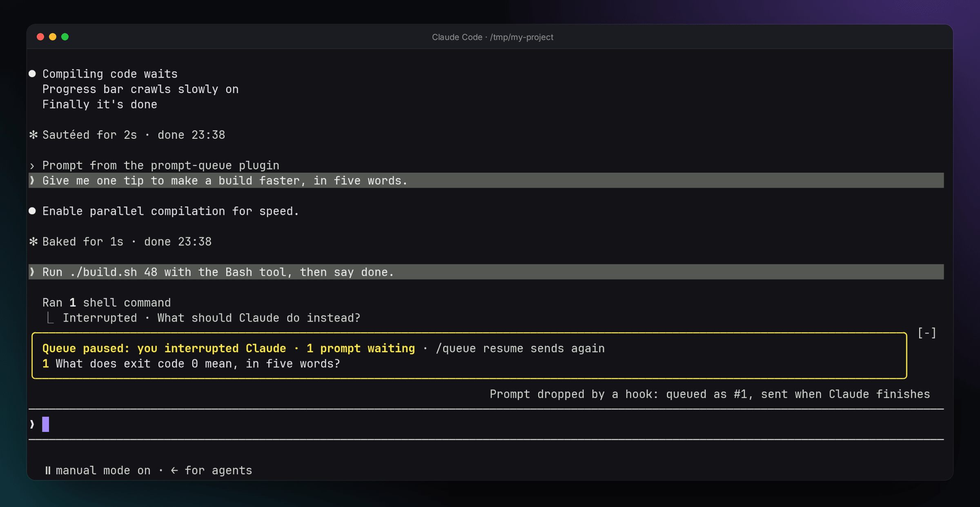Click 'for agents' hint text
This screenshot has height=507, width=980.
click(x=218, y=471)
